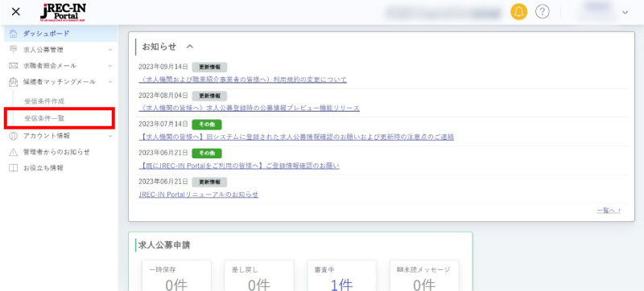
Task: Open the yellow notification bell
Action: 518,12
